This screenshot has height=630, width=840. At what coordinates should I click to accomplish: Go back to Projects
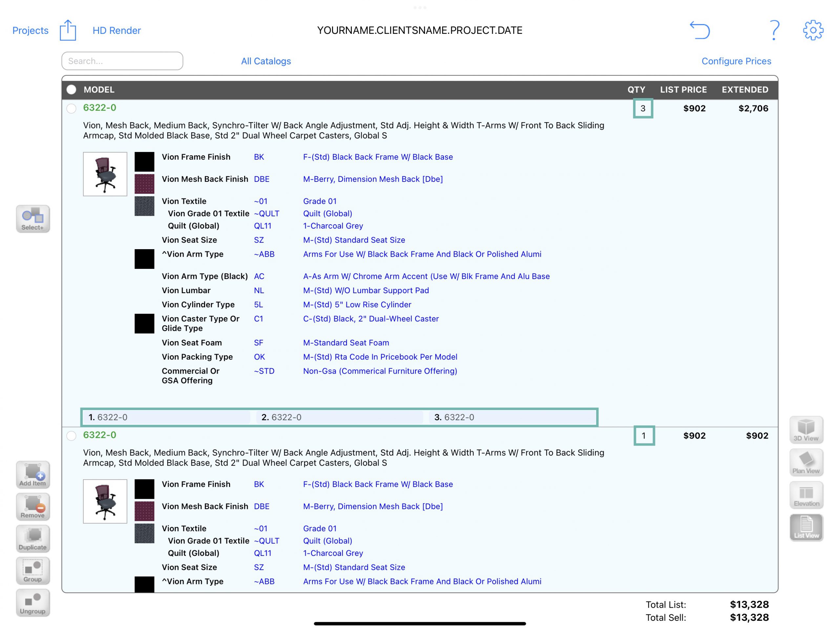pos(31,31)
